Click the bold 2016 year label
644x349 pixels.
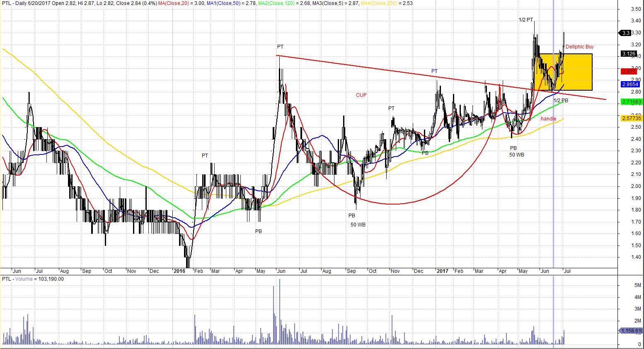click(x=179, y=271)
